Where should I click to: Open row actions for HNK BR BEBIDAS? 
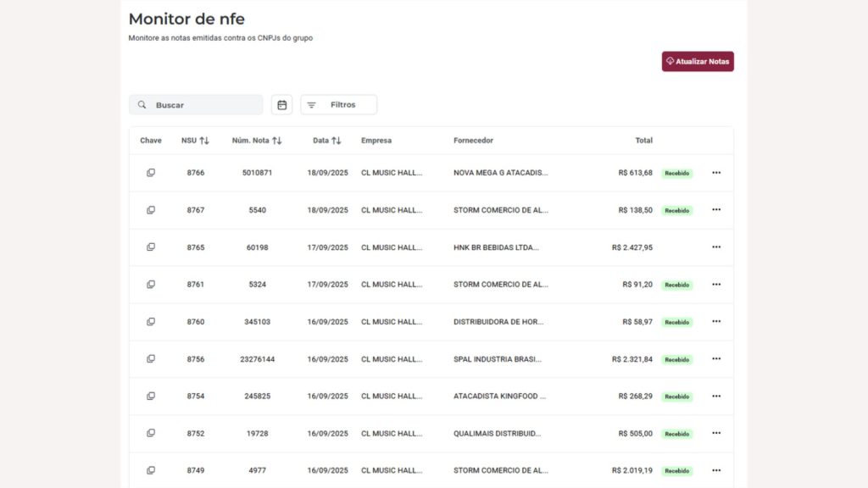[716, 247]
